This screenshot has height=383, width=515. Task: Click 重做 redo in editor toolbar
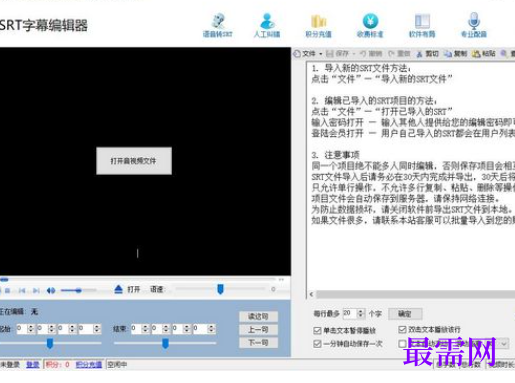(399, 54)
